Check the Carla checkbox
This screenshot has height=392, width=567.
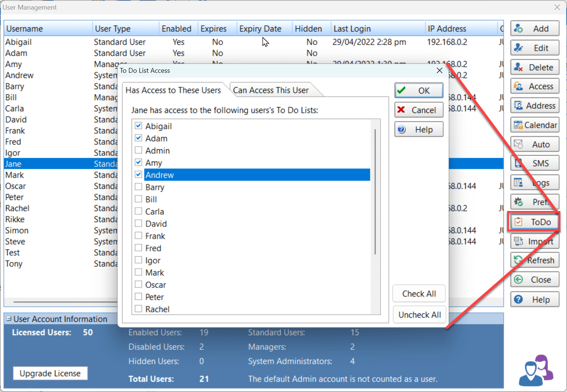point(138,211)
